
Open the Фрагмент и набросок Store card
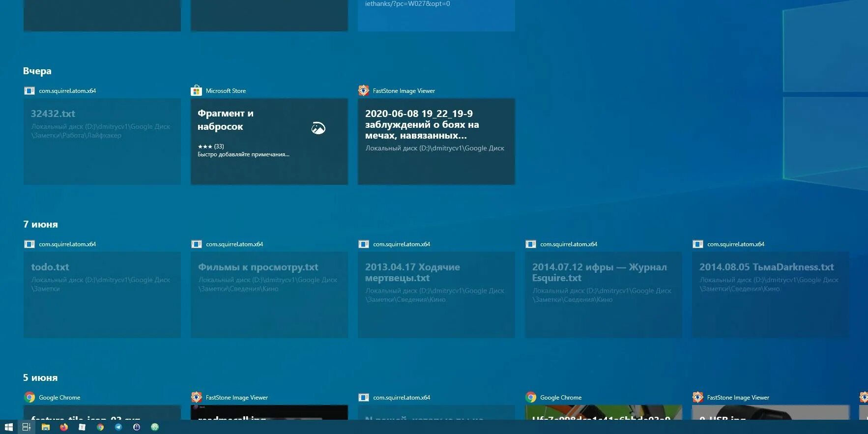[269, 142]
